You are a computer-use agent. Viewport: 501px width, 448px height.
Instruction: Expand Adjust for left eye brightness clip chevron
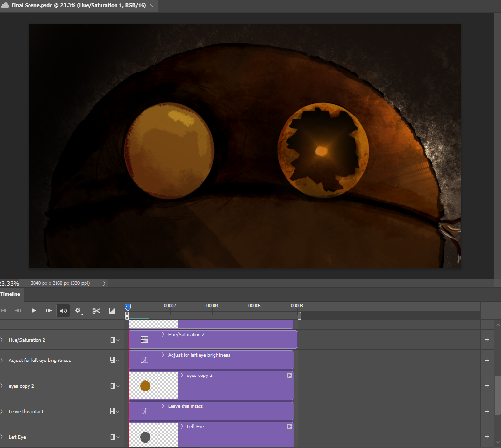(163, 355)
